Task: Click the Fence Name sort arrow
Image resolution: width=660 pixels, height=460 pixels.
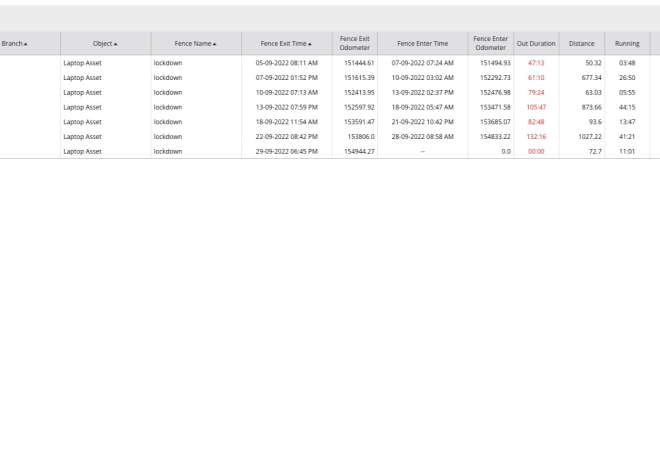Action: pos(215,44)
